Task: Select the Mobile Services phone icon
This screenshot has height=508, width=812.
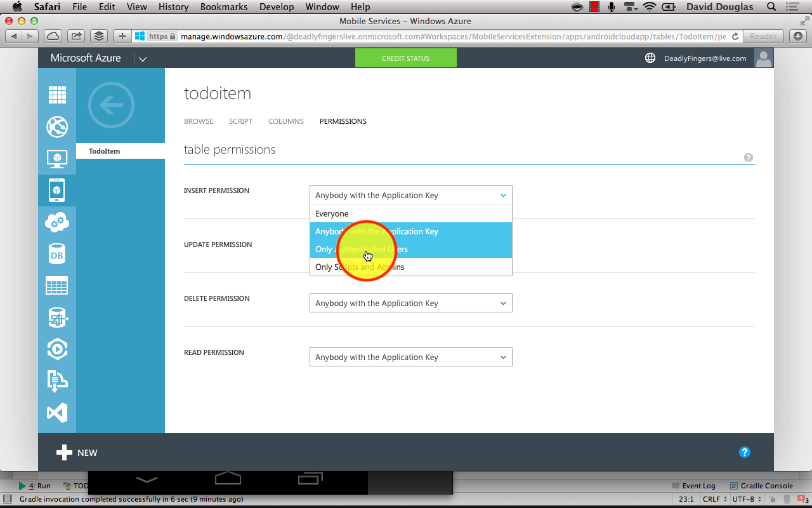Action: [57, 190]
